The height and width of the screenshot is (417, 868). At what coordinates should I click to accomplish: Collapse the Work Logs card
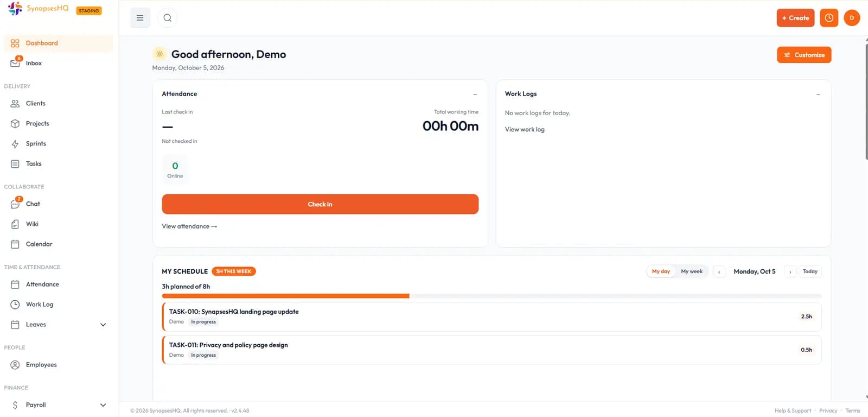pyautogui.click(x=818, y=94)
